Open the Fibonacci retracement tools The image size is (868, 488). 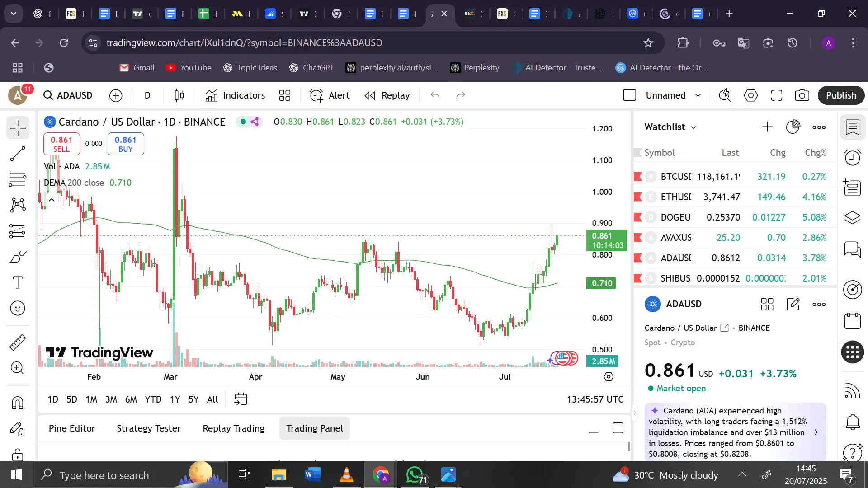[18, 180]
